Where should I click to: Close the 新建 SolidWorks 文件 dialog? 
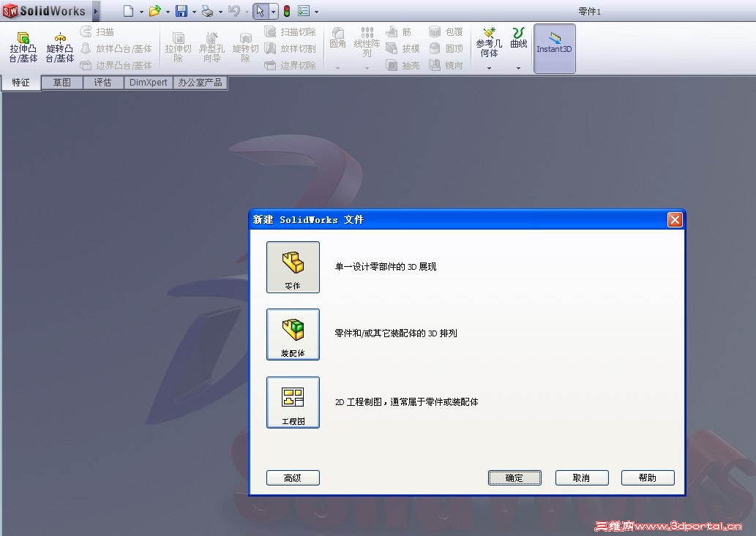pos(675,219)
